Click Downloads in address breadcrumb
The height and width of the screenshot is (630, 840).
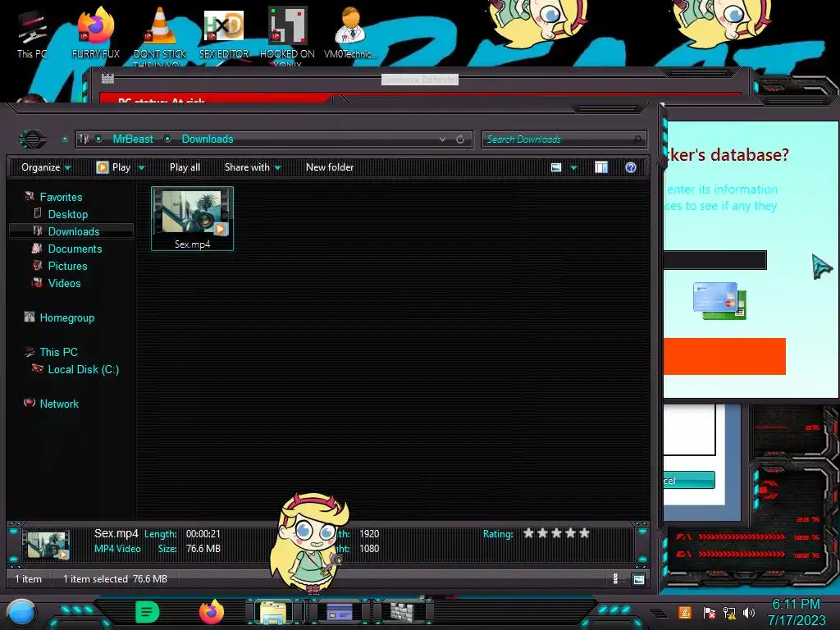208,139
